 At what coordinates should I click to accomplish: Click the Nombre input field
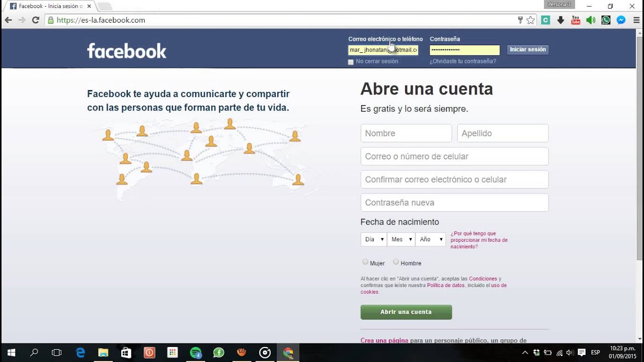[x=406, y=133]
